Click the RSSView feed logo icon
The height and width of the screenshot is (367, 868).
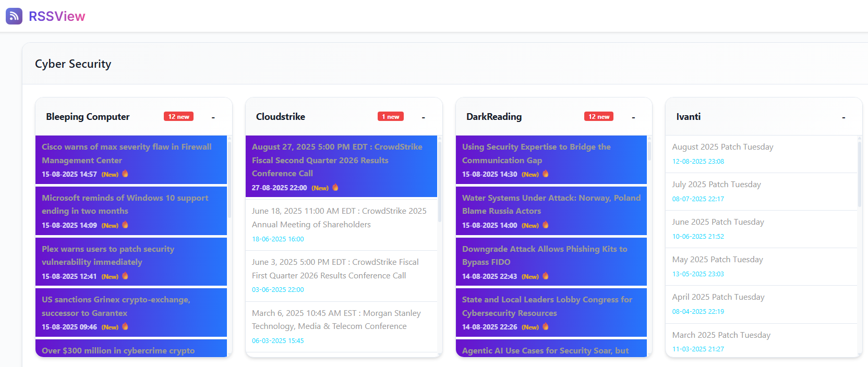pos(14,16)
